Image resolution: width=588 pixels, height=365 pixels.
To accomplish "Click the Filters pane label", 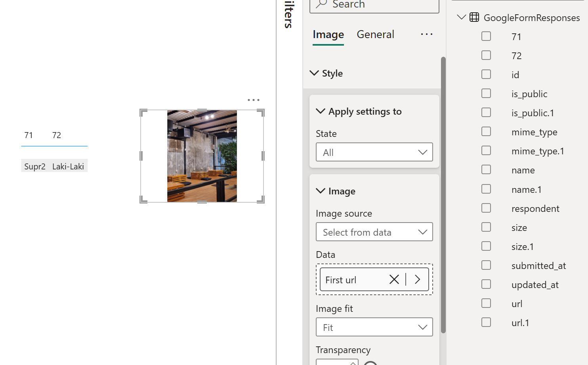I will (x=289, y=14).
